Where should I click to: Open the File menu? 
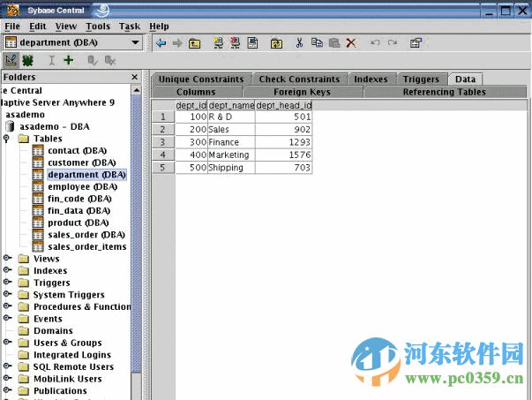[12, 26]
